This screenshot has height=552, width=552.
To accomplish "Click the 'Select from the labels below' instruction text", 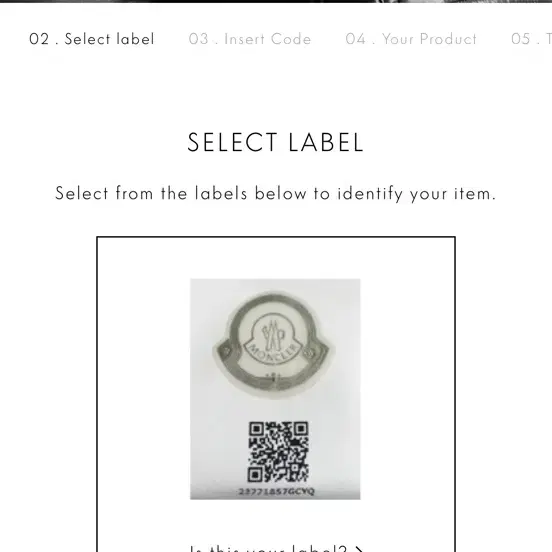I will (x=276, y=194).
